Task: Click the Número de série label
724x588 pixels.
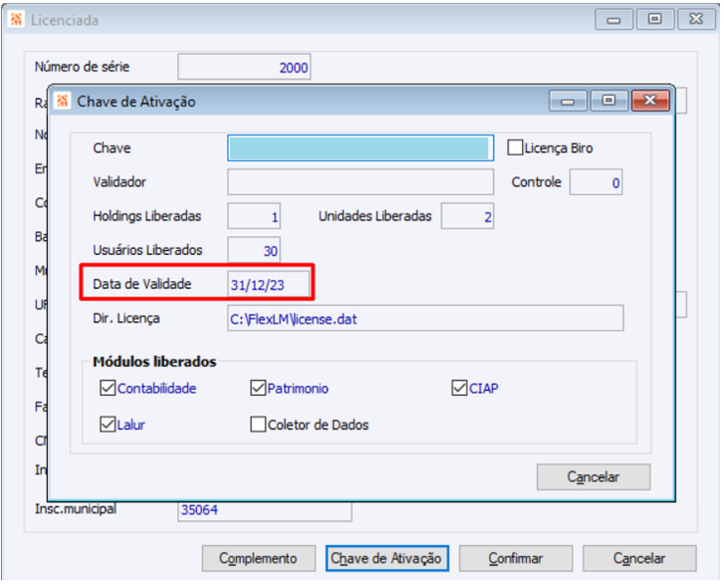Action: (82, 67)
